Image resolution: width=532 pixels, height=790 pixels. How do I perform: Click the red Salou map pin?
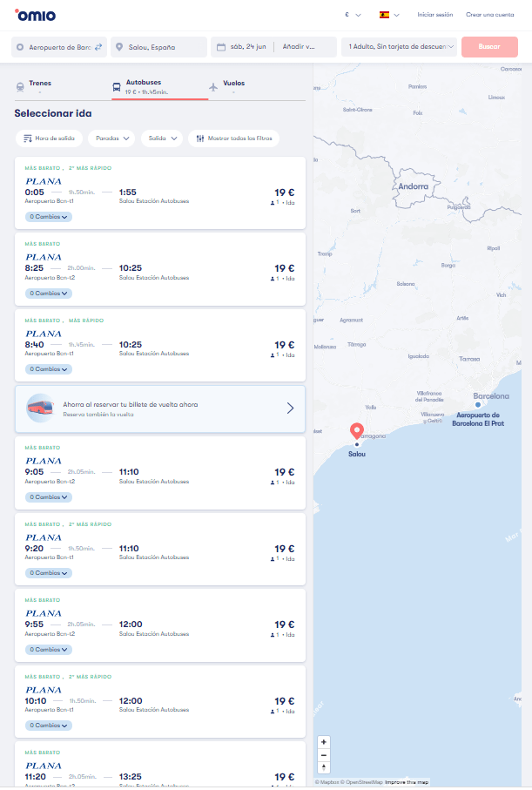pos(357,431)
